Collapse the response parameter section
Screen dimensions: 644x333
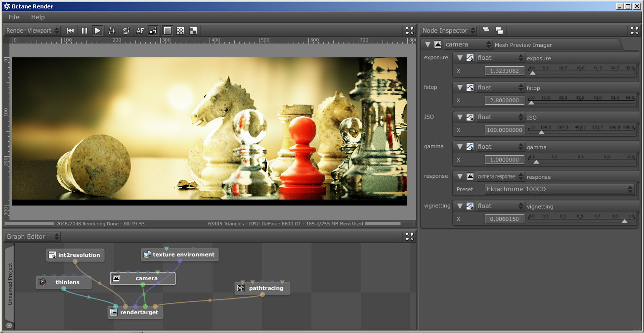pyautogui.click(x=459, y=176)
